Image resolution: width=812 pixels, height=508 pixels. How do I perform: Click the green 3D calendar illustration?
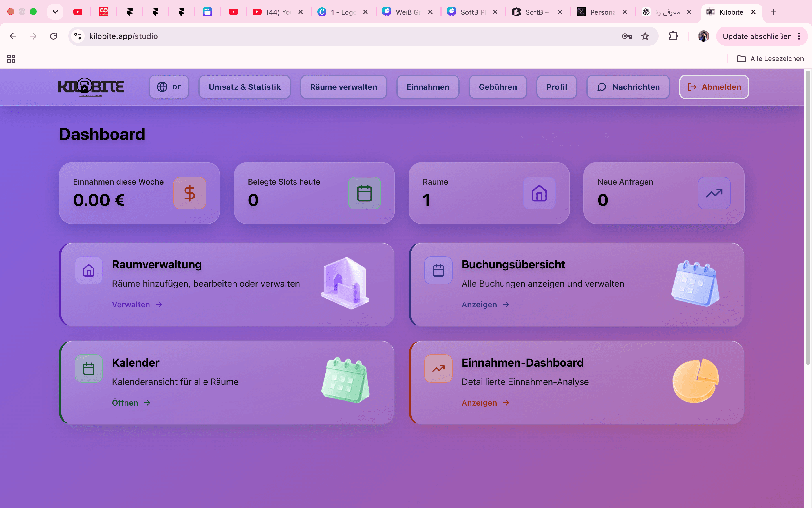tap(345, 380)
